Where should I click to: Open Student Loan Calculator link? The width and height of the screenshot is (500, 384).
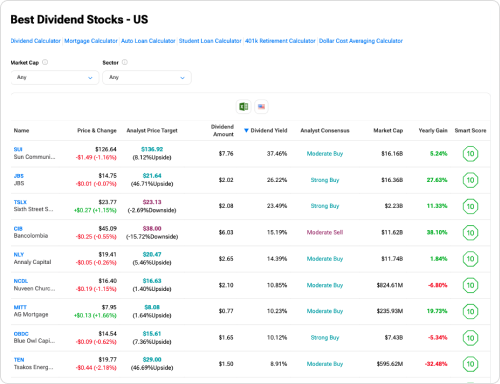click(210, 41)
